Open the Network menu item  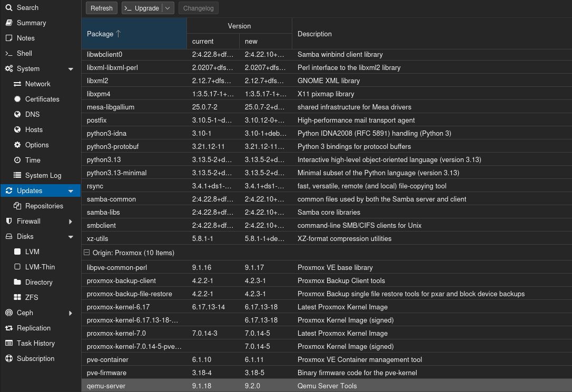coord(40,84)
